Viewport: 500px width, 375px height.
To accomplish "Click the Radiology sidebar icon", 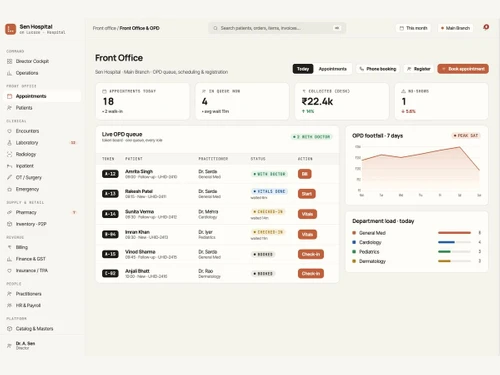I will [x=9, y=154].
